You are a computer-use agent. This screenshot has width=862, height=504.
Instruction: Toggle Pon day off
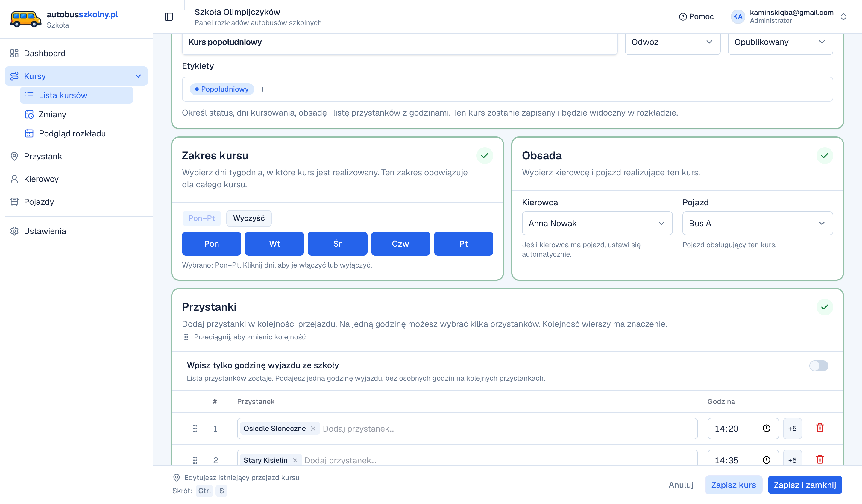(211, 244)
